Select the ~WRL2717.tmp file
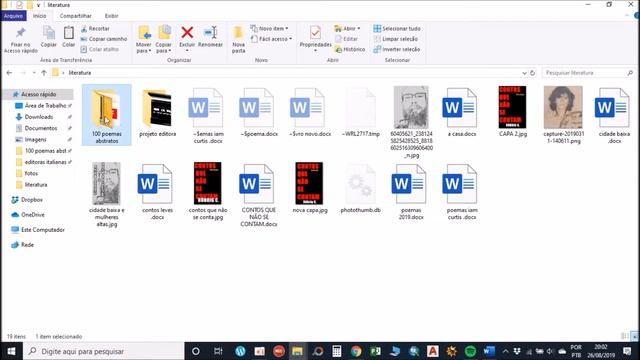 (360, 112)
